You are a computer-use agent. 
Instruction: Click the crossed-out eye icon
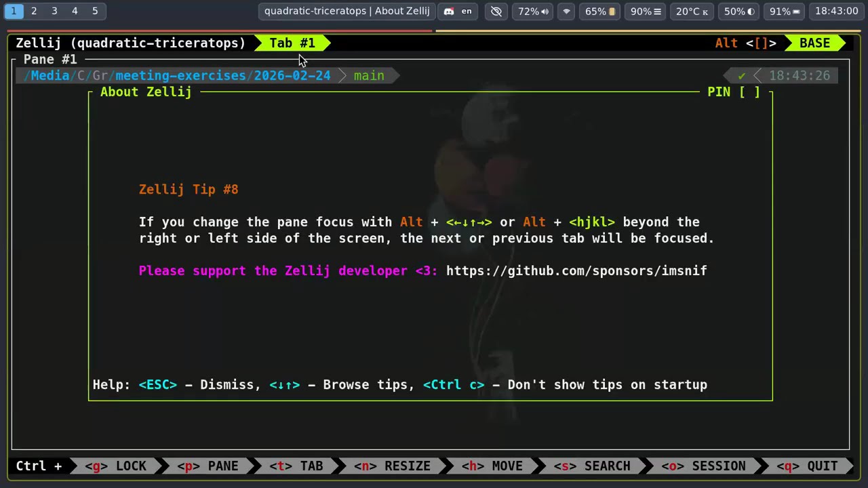[x=496, y=11]
